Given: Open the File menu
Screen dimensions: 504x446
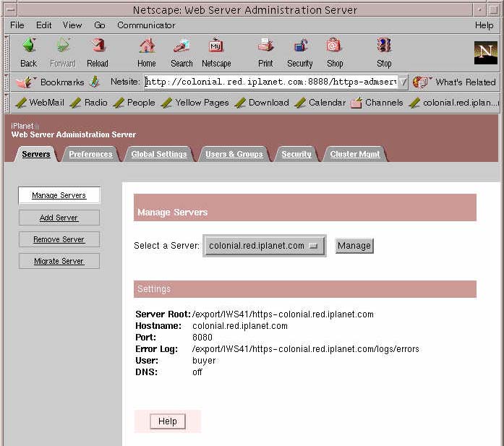Looking at the screenshot, I should click(x=17, y=25).
